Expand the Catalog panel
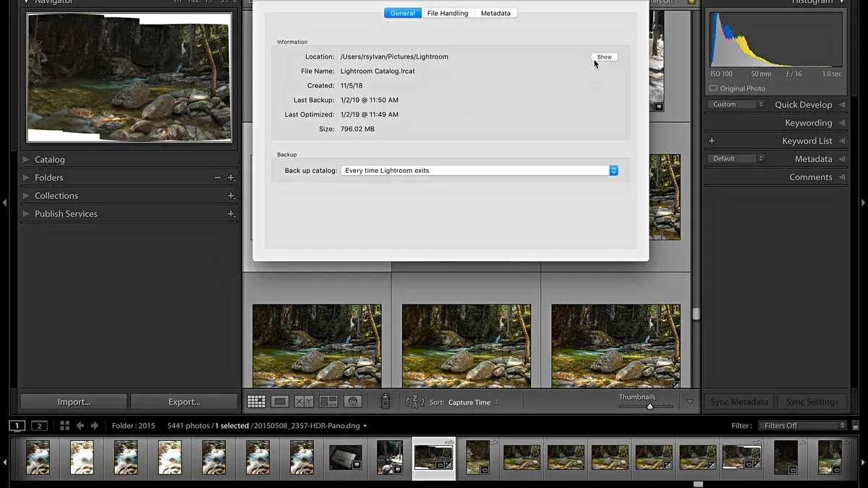Screen dimensions: 868x488 coord(26,160)
